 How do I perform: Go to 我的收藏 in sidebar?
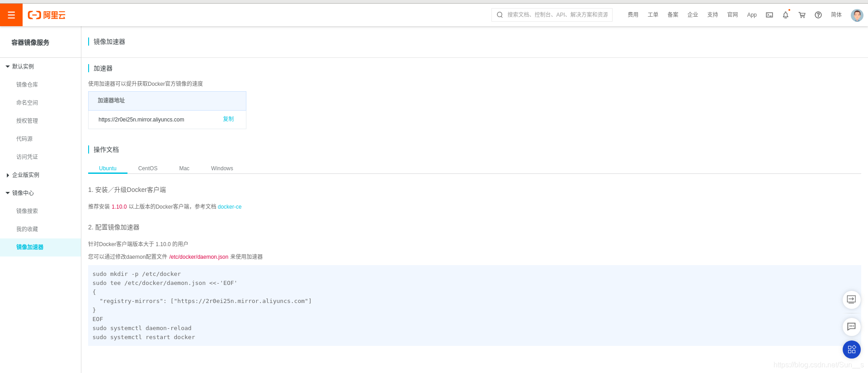point(27,229)
